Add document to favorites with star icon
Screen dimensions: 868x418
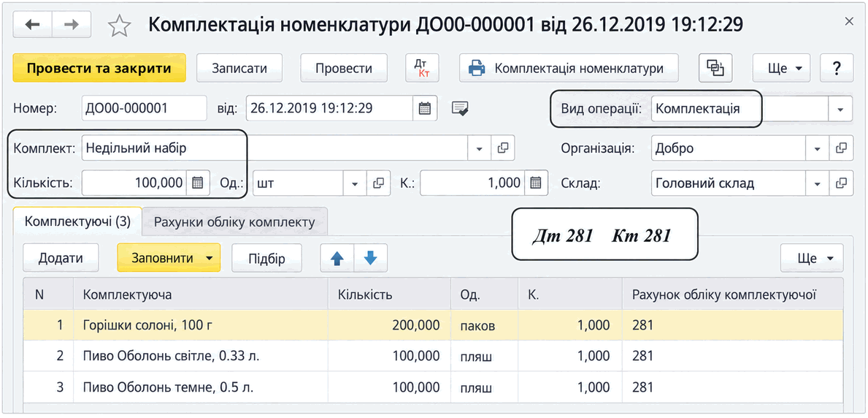(119, 26)
